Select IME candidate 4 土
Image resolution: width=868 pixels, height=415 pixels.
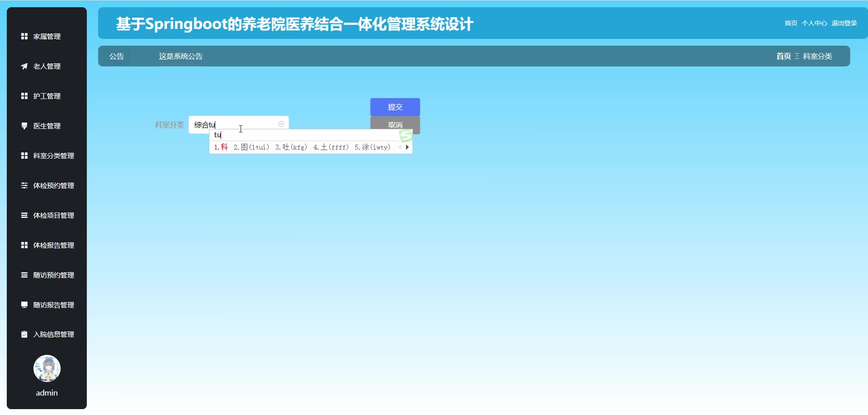point(331,147)
